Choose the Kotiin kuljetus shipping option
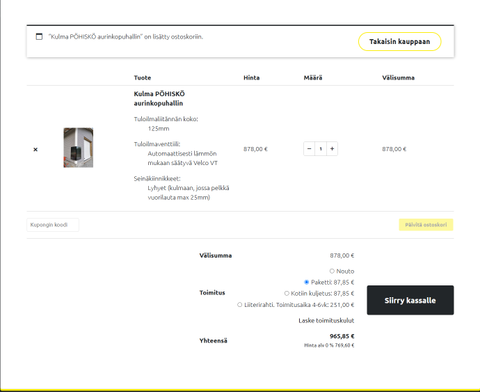The width and height of the screenshot is (480, 392). click(286, 293)
